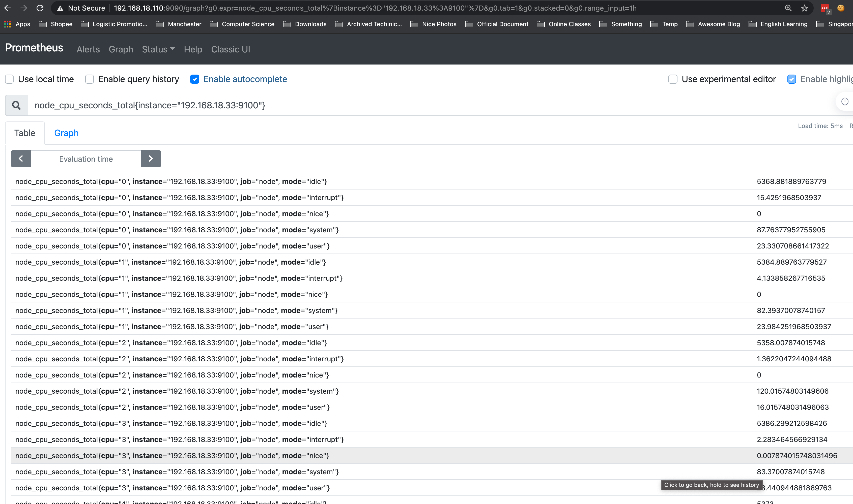Click the search magnifier icon in query bar
This screenshot has height=504, width=853.
tap(16, 105)
